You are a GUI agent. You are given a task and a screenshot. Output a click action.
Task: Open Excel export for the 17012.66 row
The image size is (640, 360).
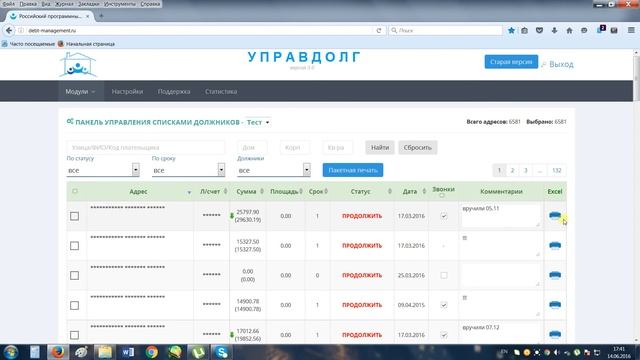(555, 334)
